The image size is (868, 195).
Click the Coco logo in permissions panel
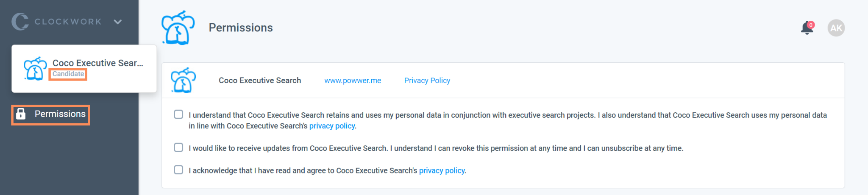(183, 80)
